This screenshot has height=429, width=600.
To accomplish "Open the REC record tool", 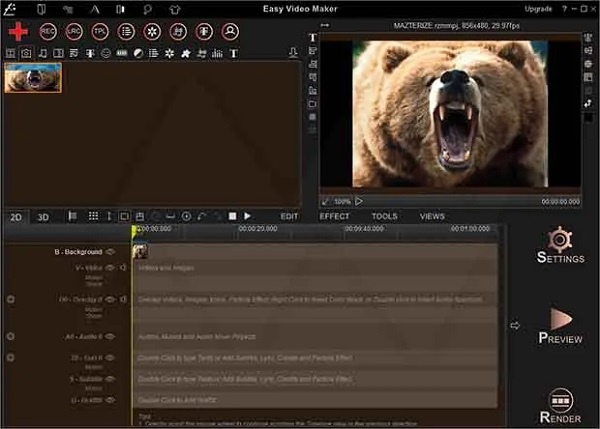I will pos(48,31).
